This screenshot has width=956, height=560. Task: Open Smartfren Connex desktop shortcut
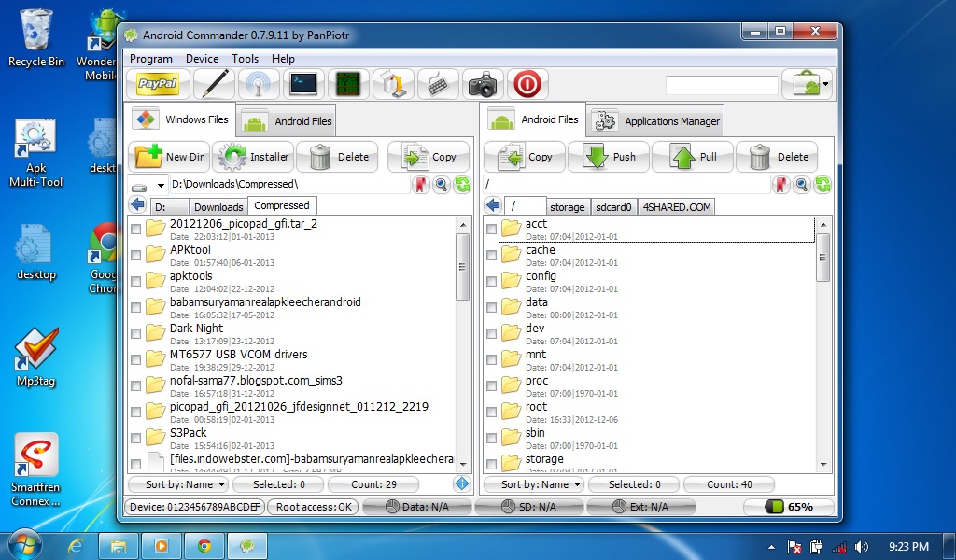(x=36, y=470)
